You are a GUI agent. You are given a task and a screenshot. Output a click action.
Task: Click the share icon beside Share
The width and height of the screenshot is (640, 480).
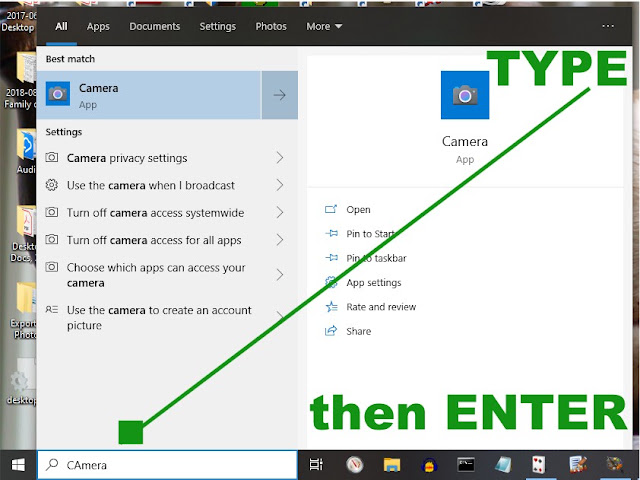tap(331, 331)
